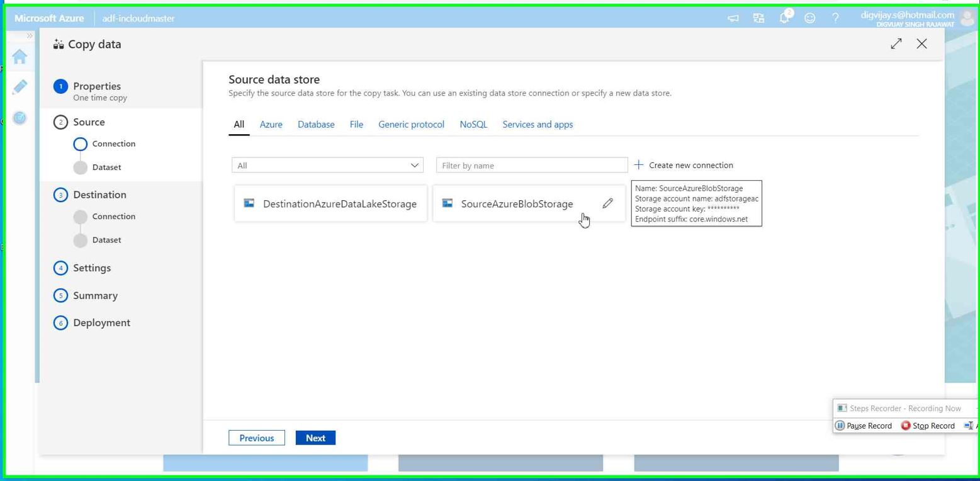Switch to the Generic protocol tab

click(411, 125)
